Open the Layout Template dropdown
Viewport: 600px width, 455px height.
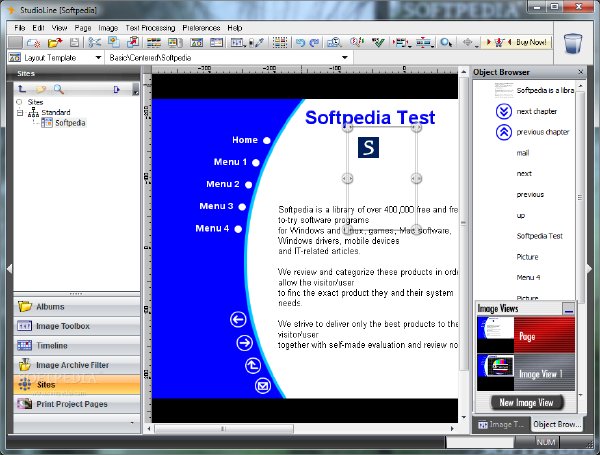98,58
